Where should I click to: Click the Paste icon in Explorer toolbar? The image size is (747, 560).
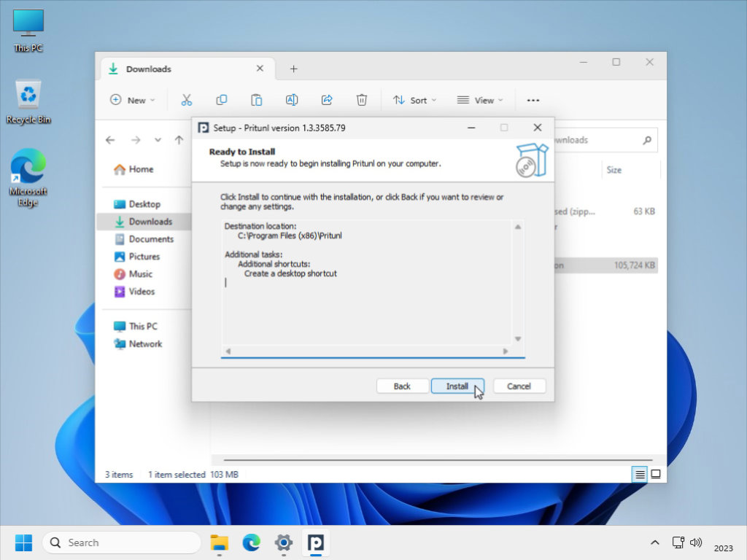(256, 100)
